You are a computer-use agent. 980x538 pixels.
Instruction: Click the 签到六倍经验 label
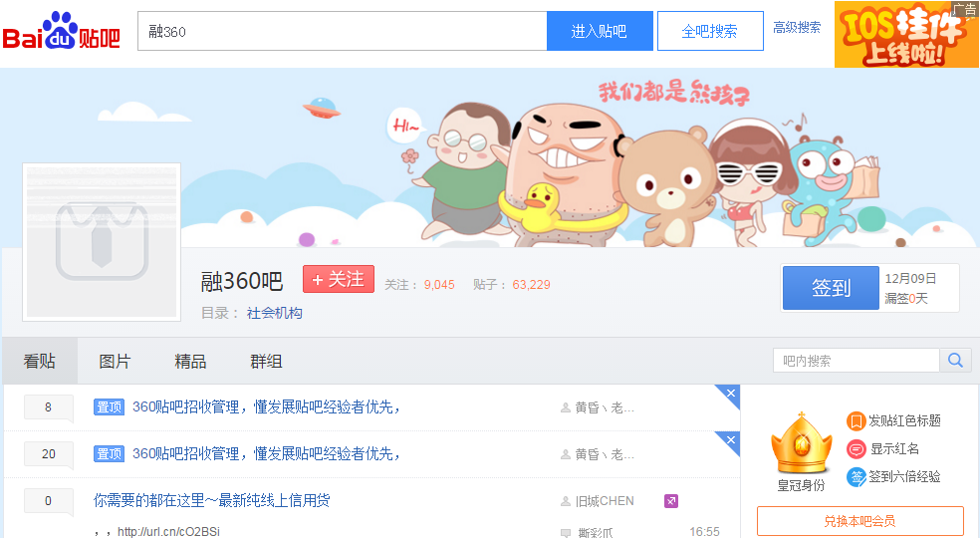coord(904,476)
